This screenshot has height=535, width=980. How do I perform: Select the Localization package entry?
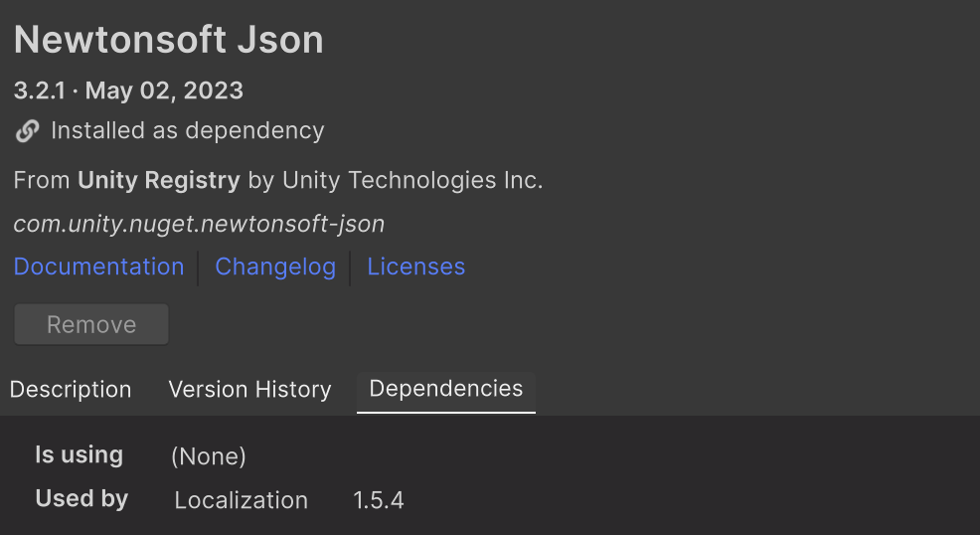[242, 500]
